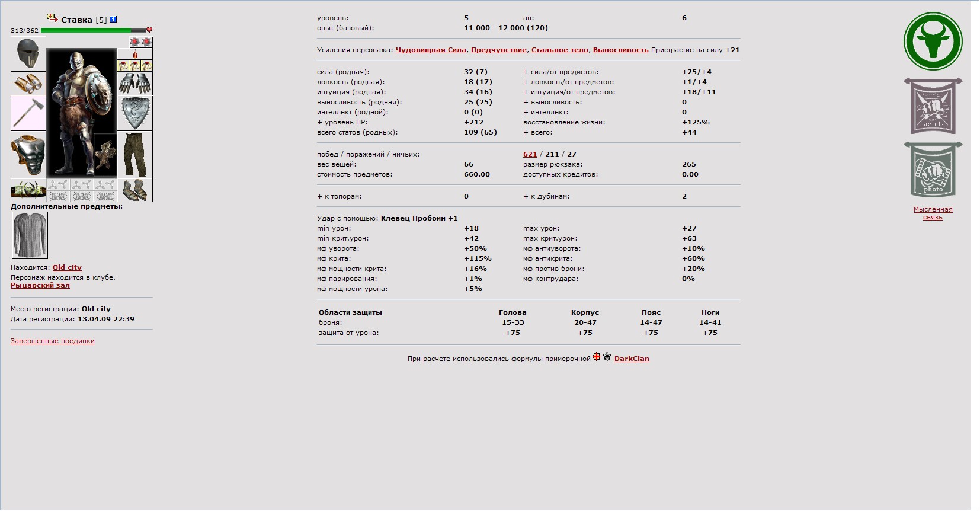Click the red DarkClan clan icon
This screenshot has width=980, height=511.
(x=597, y=357)
